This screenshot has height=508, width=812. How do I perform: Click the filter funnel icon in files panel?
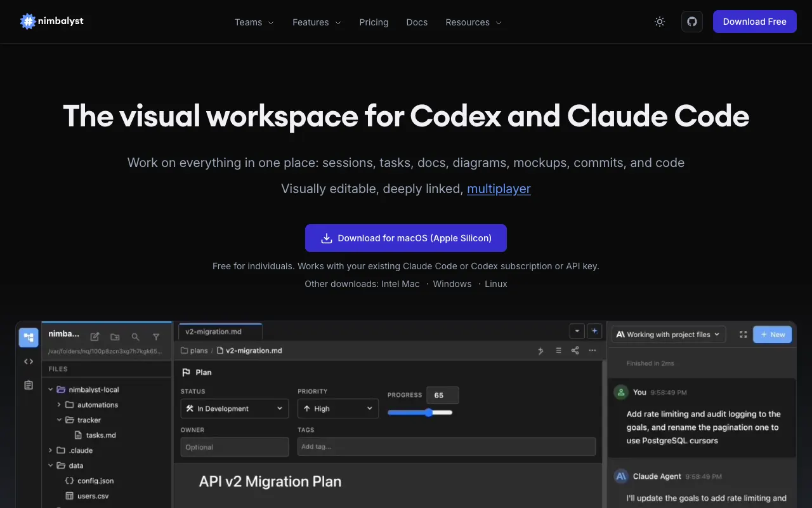tap(156, 337)
